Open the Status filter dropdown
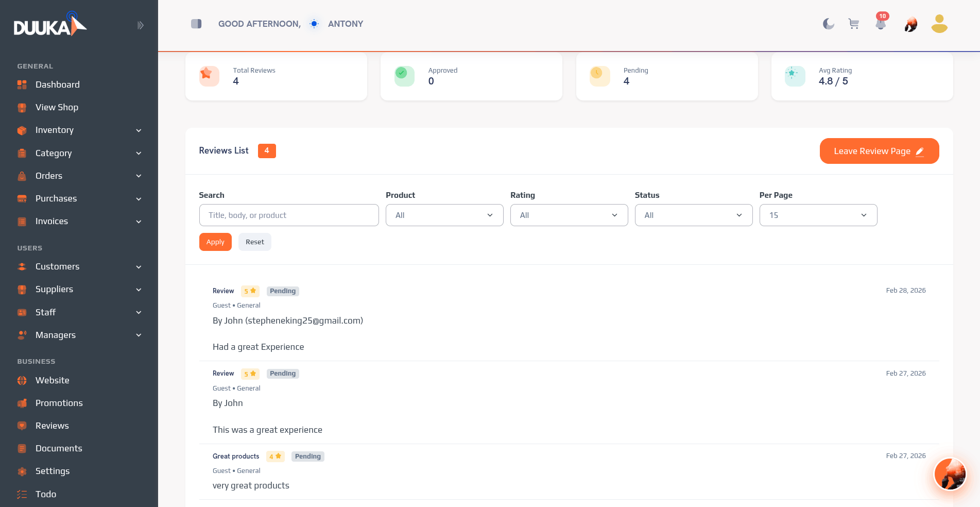 (694, 215)
